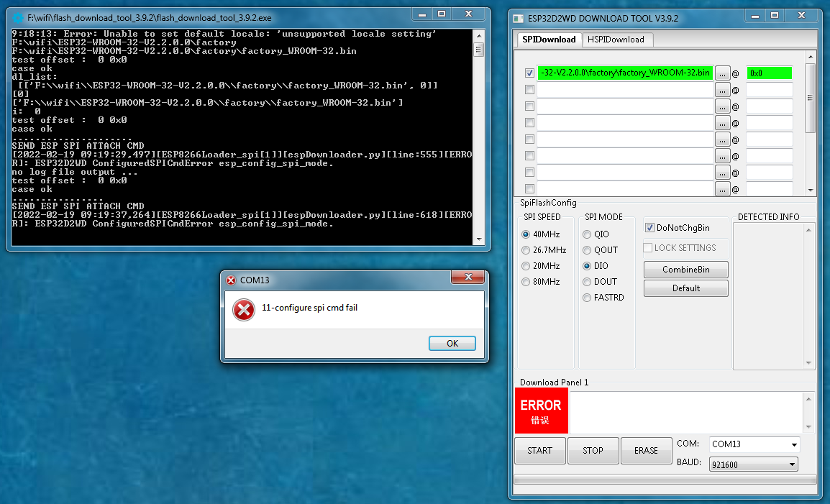830x504 pixels.
Task: Switch to the HSPIDownload tab
Action: 616,40
